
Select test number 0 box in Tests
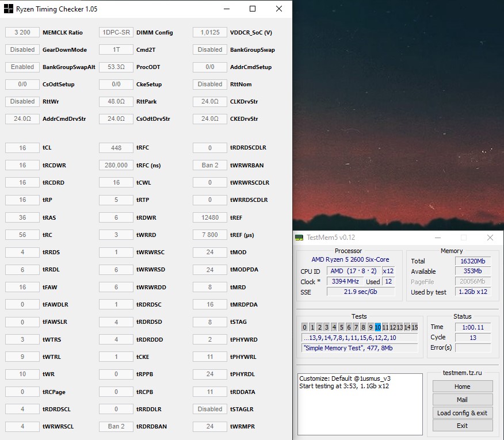tap(304, 327)
